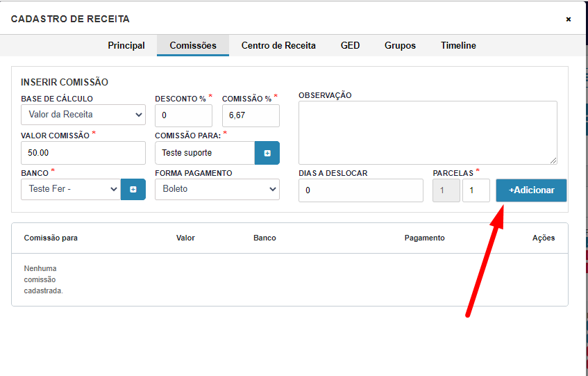Focus the Dias a Deslocar input field
588x376 pixels.
click(361, 190)
